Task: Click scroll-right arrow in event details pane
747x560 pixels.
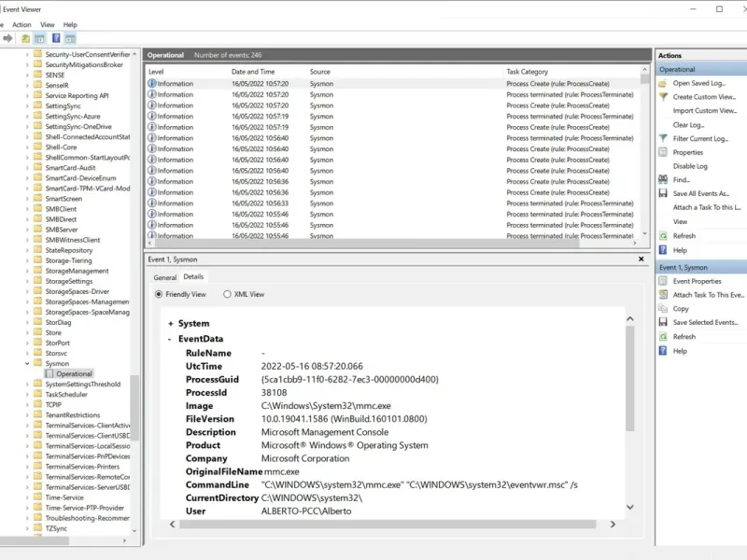Action: point(613,525)
